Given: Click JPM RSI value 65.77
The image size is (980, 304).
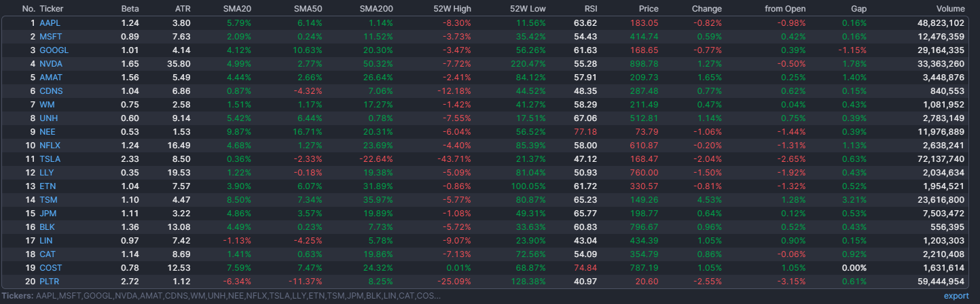Looking at the screenshot, I should click(585, 214).
